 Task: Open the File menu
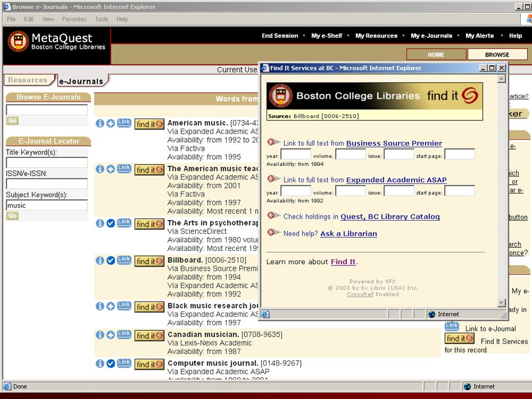pos(11,19)
